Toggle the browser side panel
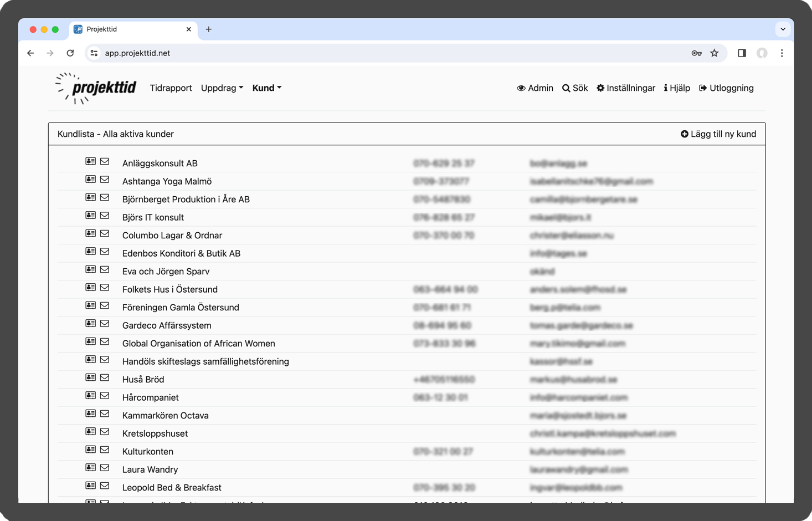The height and width of the screenshot is (521, 812). pos(742,53)
